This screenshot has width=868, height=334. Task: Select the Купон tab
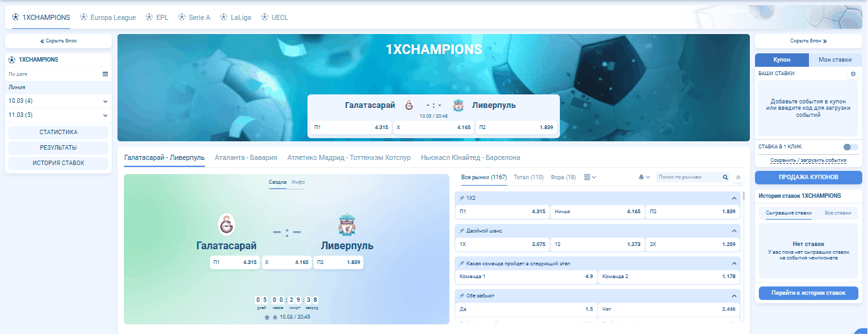point(782,59)
